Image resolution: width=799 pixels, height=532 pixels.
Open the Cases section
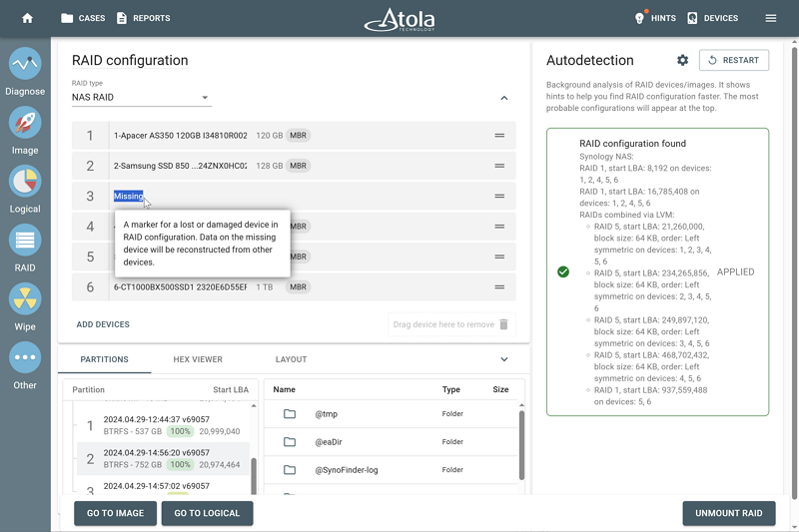coord(83,18)
